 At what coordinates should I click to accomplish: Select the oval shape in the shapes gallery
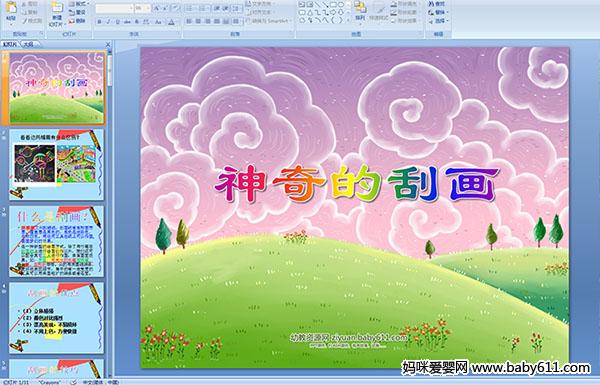(342, 4)
